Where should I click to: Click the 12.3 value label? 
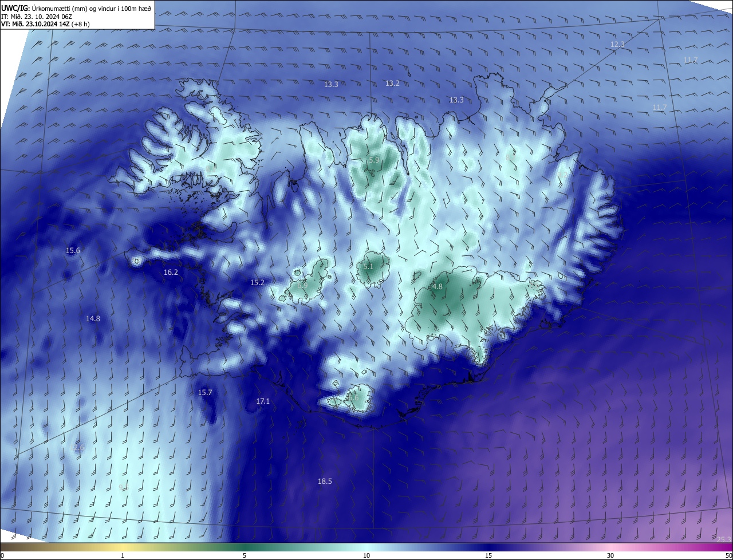click(x=617, y=44)
